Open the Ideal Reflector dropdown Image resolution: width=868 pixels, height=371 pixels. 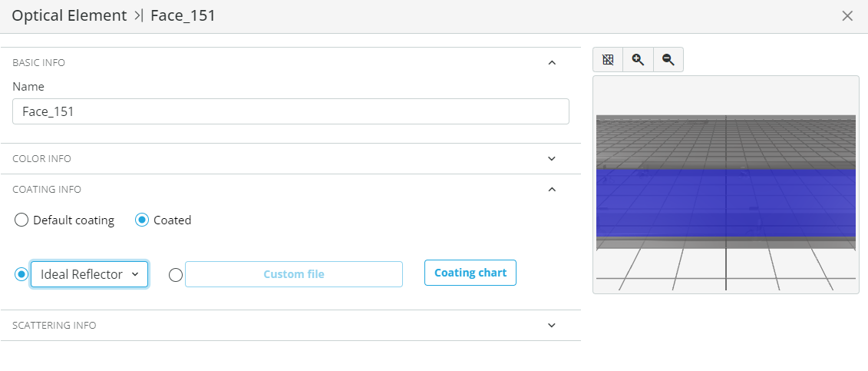89,274
